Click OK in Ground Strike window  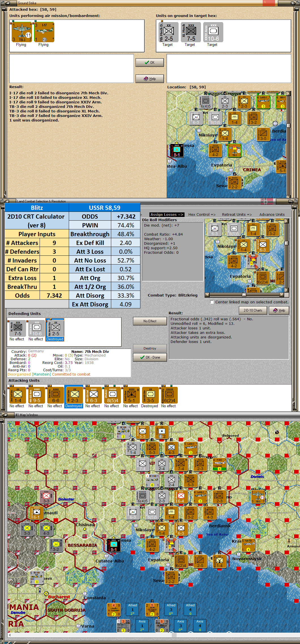[x=150, y=63]
